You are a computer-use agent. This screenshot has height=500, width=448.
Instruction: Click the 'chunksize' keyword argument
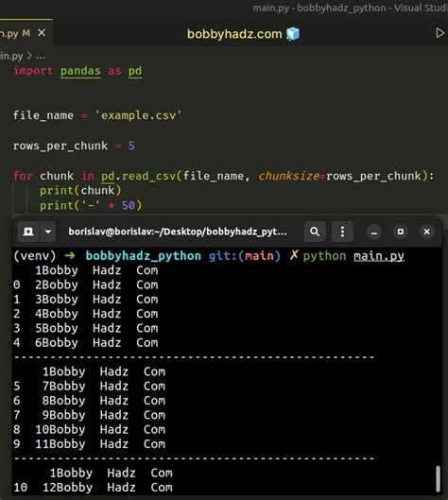pos(288,176)
